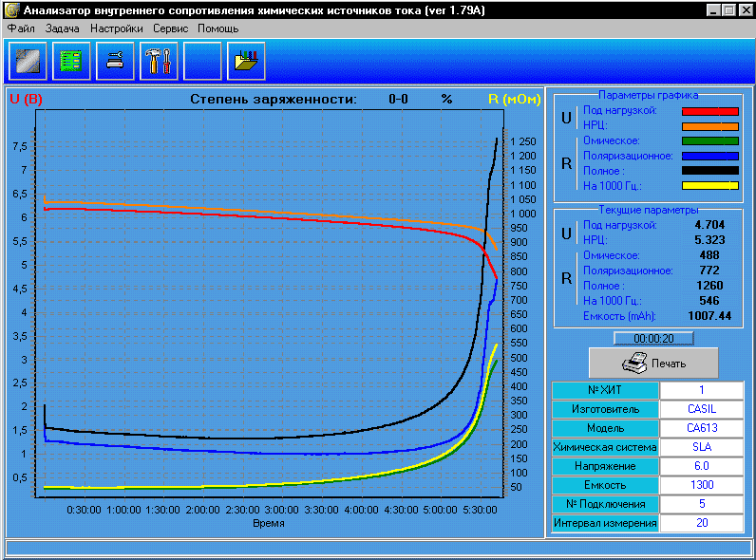This screenshot has height=560, width=756.
Task: Click the Емкость (mAh) value 1007.44
Action: click(x=709, y=316)
